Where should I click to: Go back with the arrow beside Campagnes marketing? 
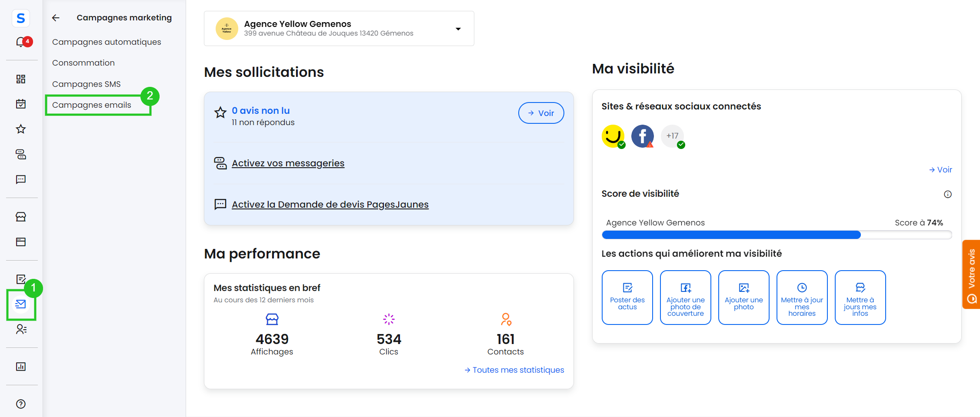(x=56, y=18)
